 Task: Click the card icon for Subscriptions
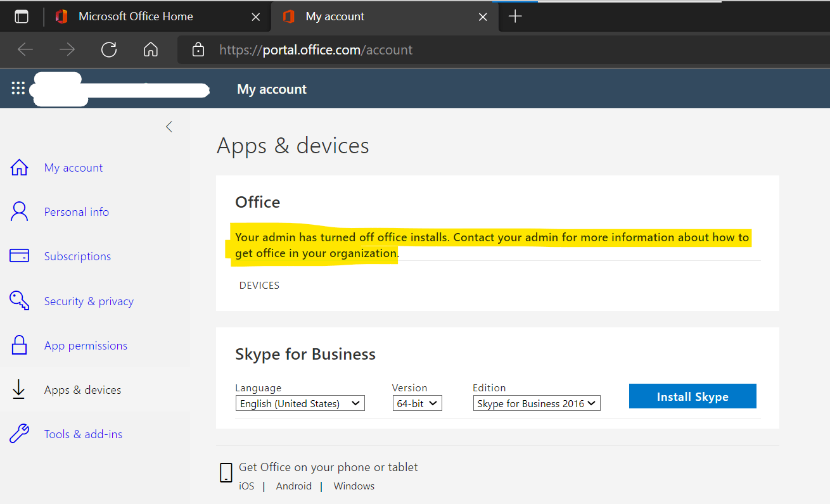(19, 256)
